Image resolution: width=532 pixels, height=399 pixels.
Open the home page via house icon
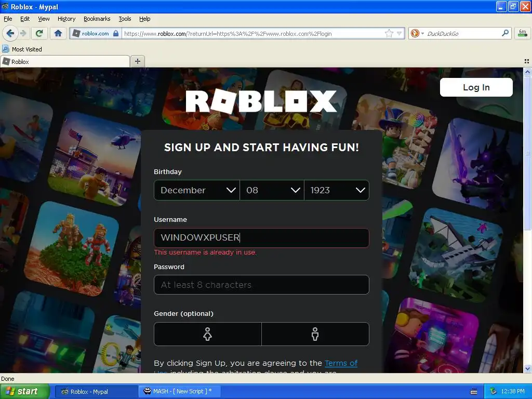58,33
